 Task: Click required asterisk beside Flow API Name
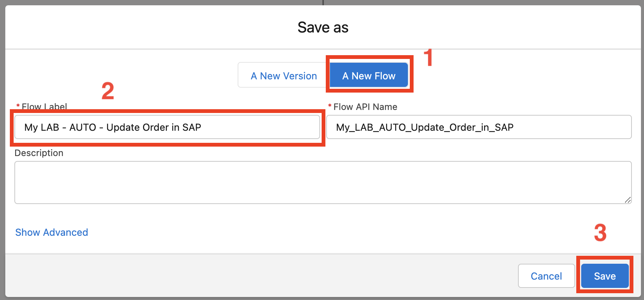point(330,106)
